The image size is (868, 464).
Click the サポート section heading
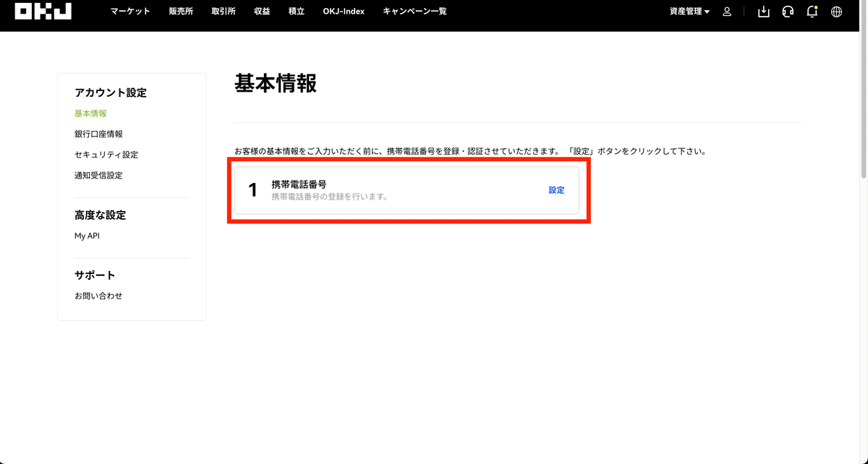[95, 275]
